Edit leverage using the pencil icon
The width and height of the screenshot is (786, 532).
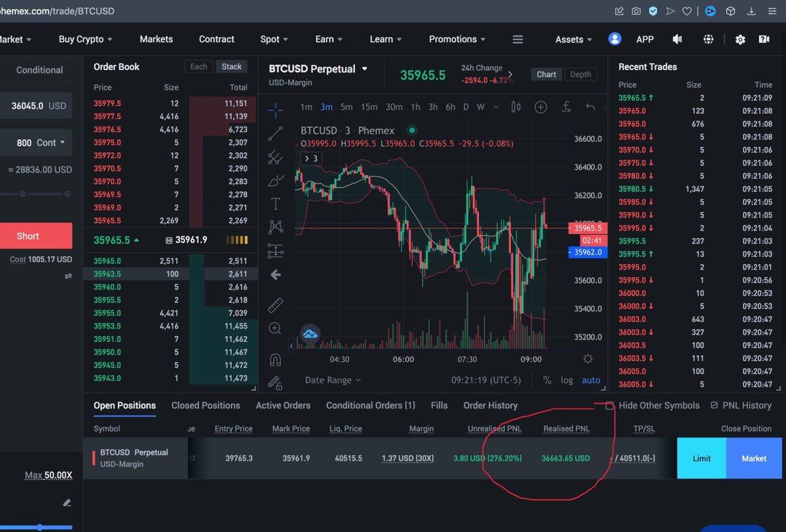[x=66, y=503]
